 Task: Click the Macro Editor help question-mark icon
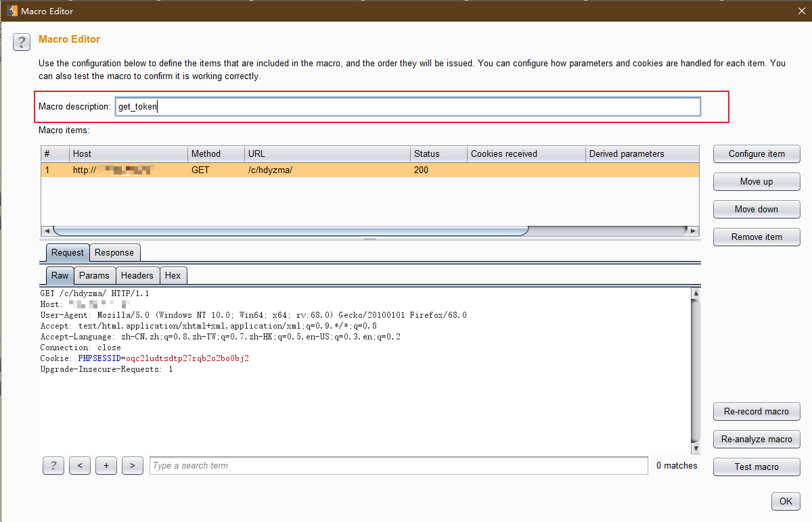tap(22, 42)
